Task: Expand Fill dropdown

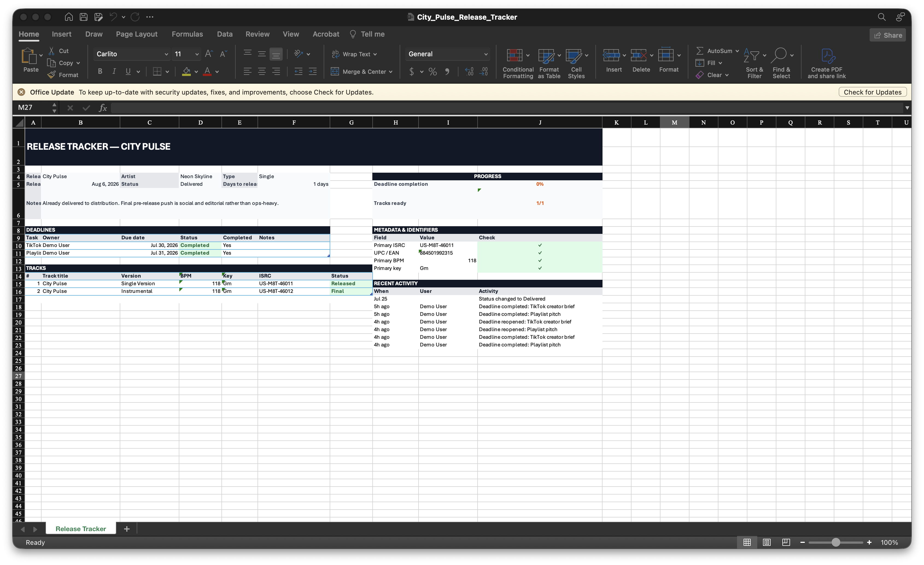Action: (x=720, y=63)
